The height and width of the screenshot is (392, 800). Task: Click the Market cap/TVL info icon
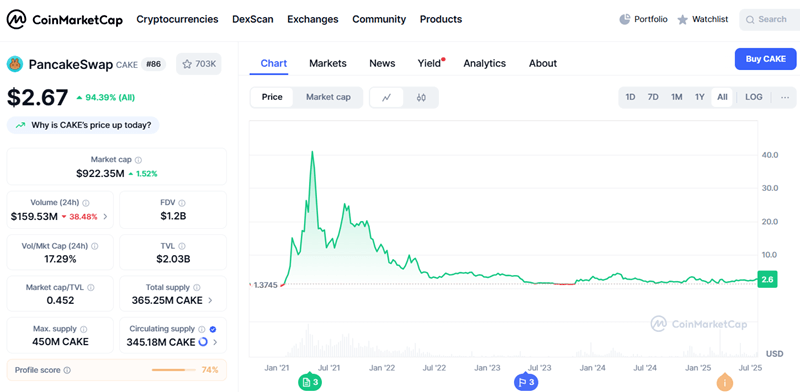(x=91, y=288)
